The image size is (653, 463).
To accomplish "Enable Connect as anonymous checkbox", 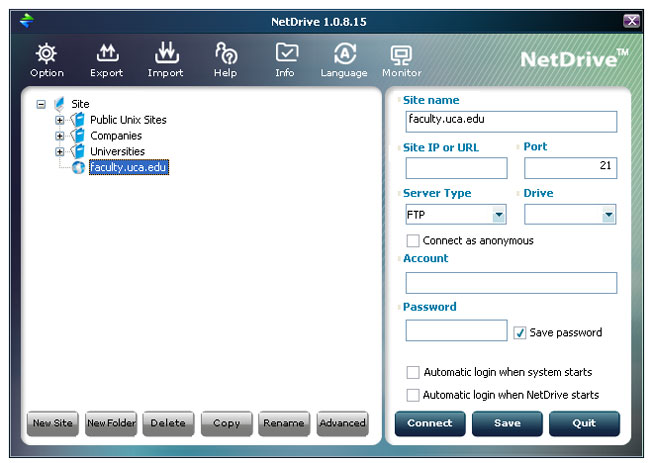I will pyautogui.click(x=413, y=241).
